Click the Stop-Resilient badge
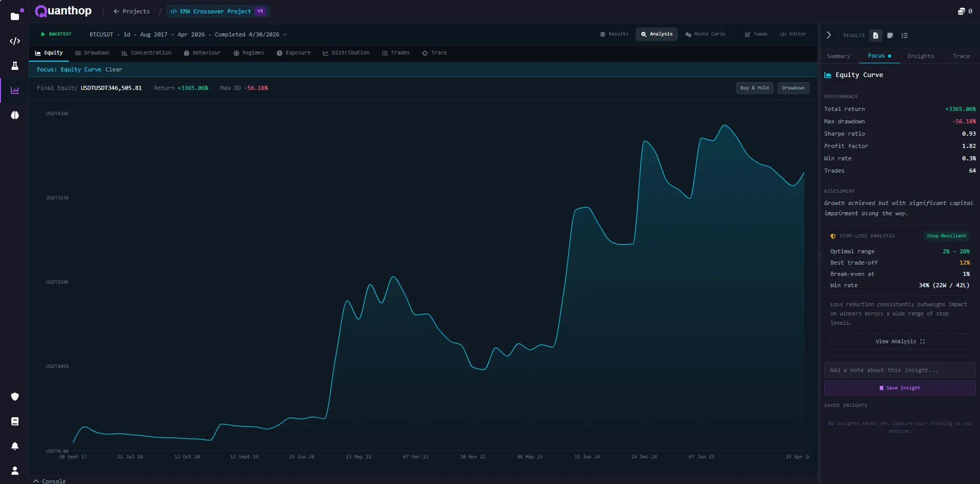The height and width of the screenshot is (484, 980). point(947,236)
